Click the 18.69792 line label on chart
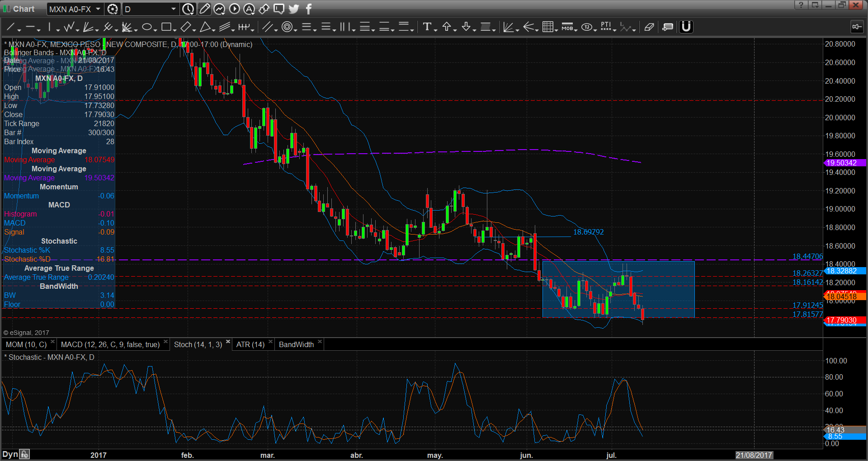The width and height of the screenshot is (868, 461). tap(588, 232)
